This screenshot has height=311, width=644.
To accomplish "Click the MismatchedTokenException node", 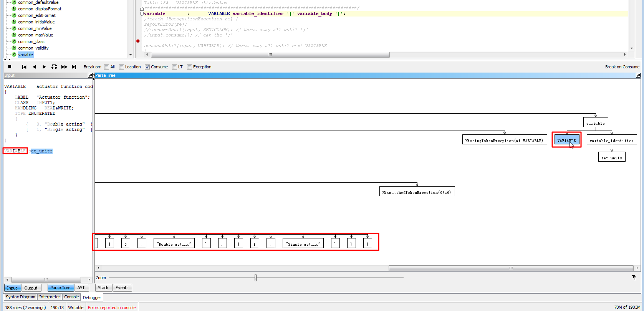I will [417, 192].
